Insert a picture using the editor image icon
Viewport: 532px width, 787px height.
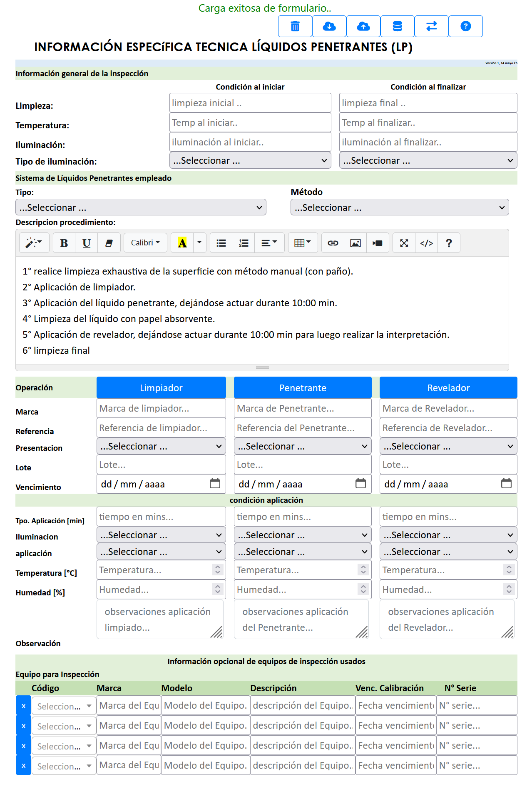(355, 243)
